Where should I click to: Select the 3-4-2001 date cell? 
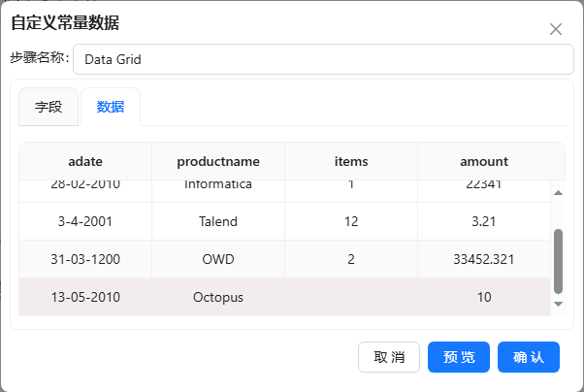pos(85,221)
